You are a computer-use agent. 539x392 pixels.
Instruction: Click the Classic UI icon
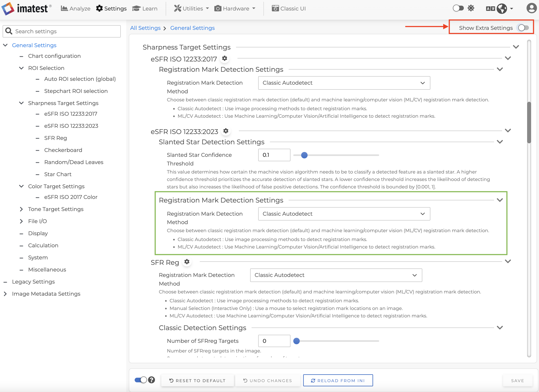pyautogui.click(x=275, y=8)
